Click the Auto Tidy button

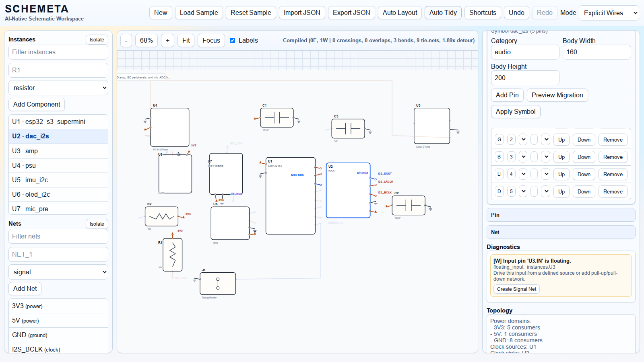[x=443, y=13]
